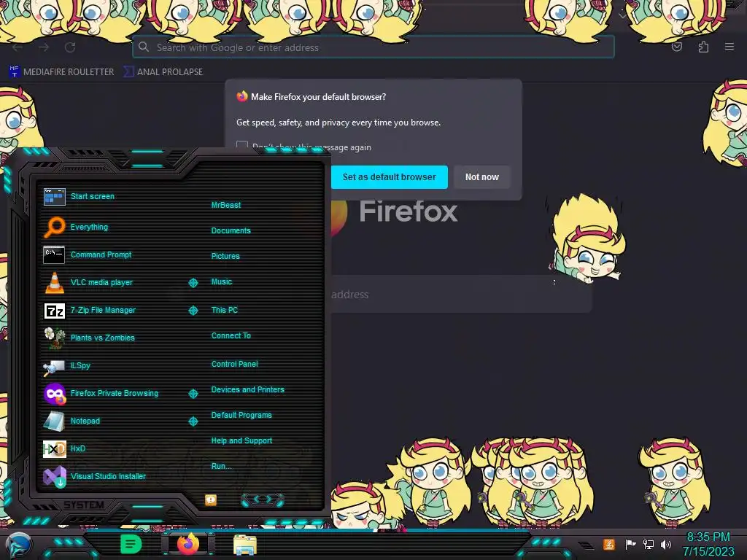Open Connect To entry
This screenshot has height=560, width=747.
tap(231, 335)
